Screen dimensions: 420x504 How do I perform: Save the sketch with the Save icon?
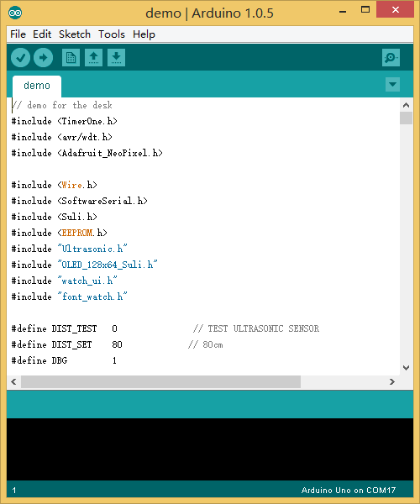point(116,58)
